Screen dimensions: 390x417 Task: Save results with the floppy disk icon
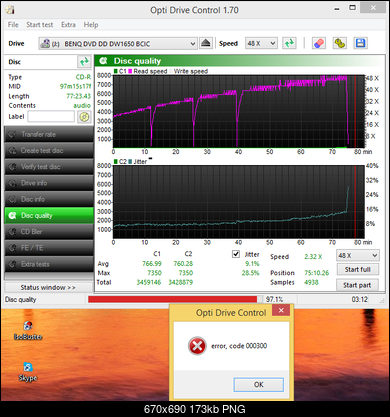[360, 43]
